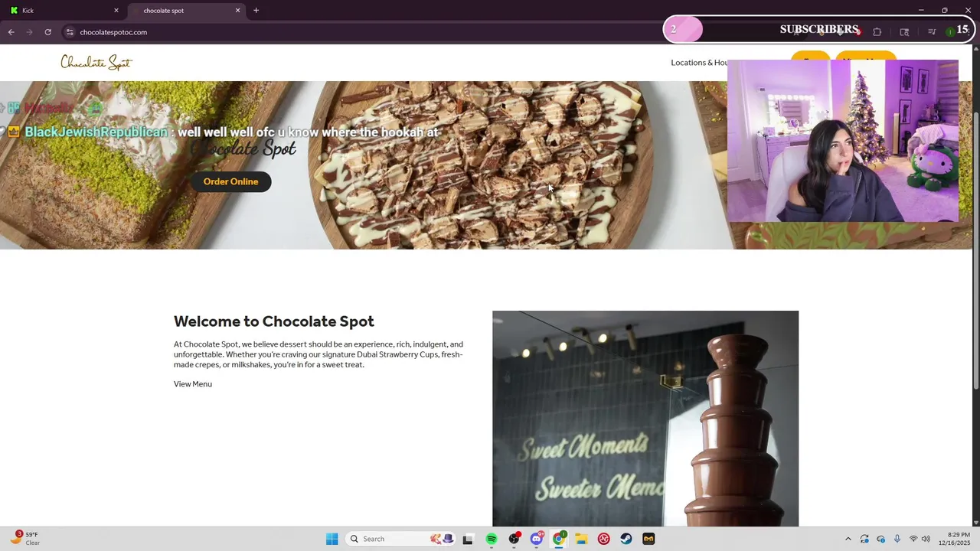Click the cloud tray icon beside microphone
This screenshot has width=980, height=551.
(881, 539)
